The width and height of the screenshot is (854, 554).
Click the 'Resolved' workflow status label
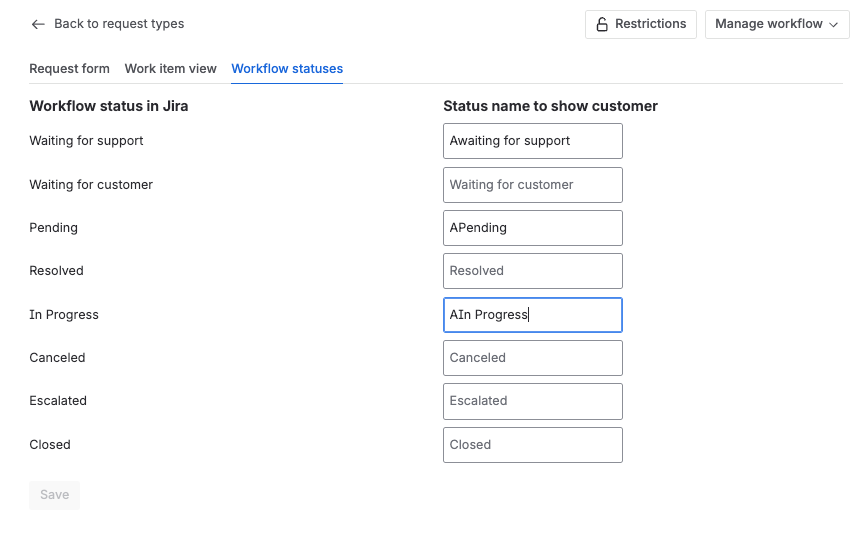coord(56,271)
